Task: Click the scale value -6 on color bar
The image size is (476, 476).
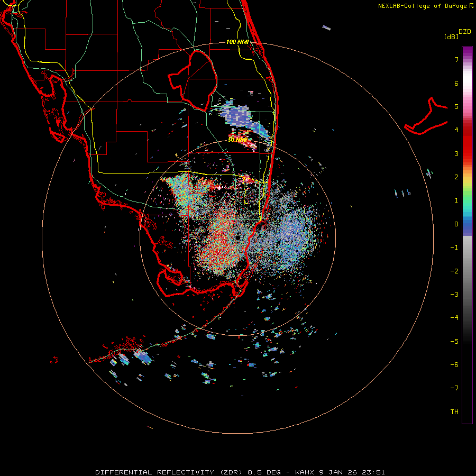Action: click(x=454, y=365)
